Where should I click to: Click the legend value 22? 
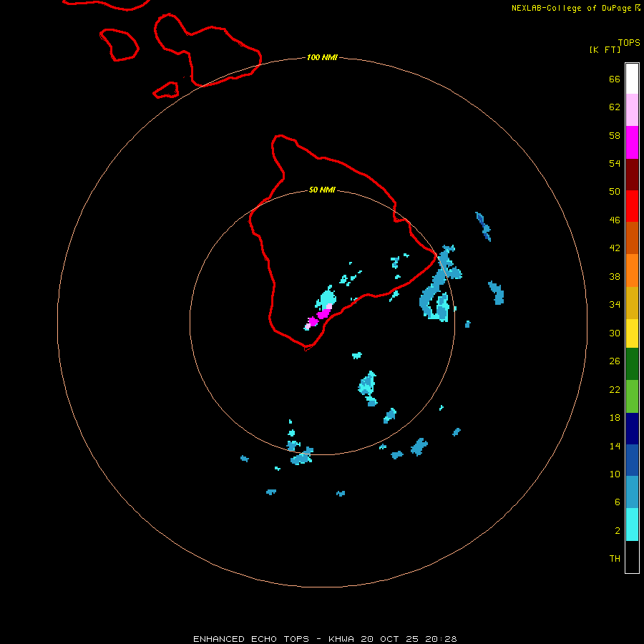615,389
